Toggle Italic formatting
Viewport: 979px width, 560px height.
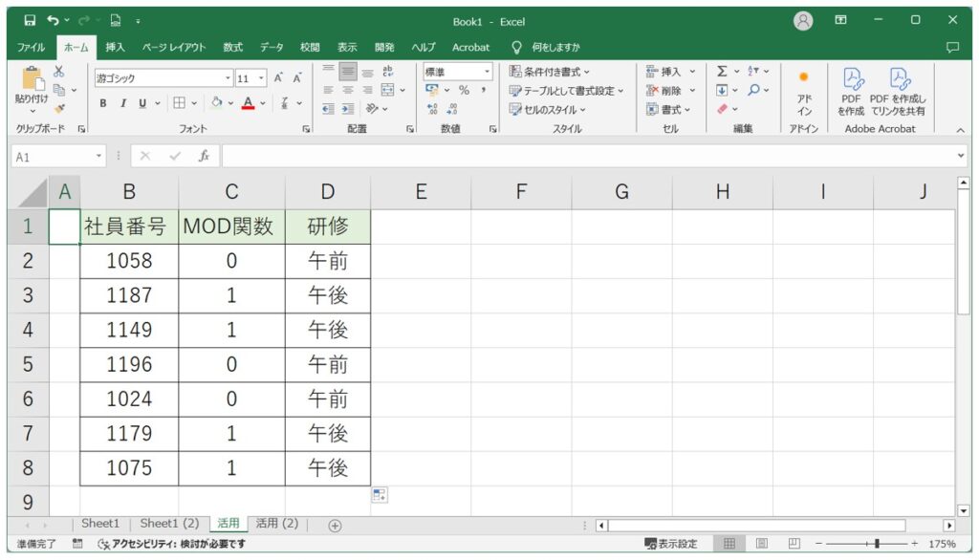pyautogui.click(x=123, y=103)
